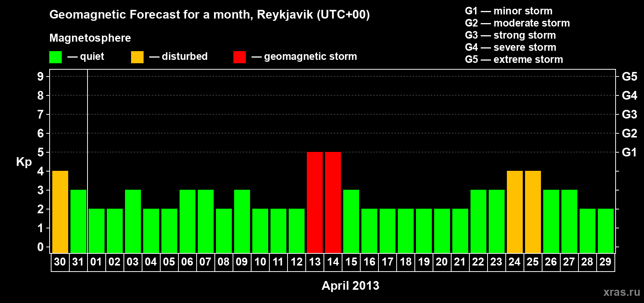Click the 'G2 — moderate storm' legend line
Screen dimensions: 644x303
coord(517,23)
